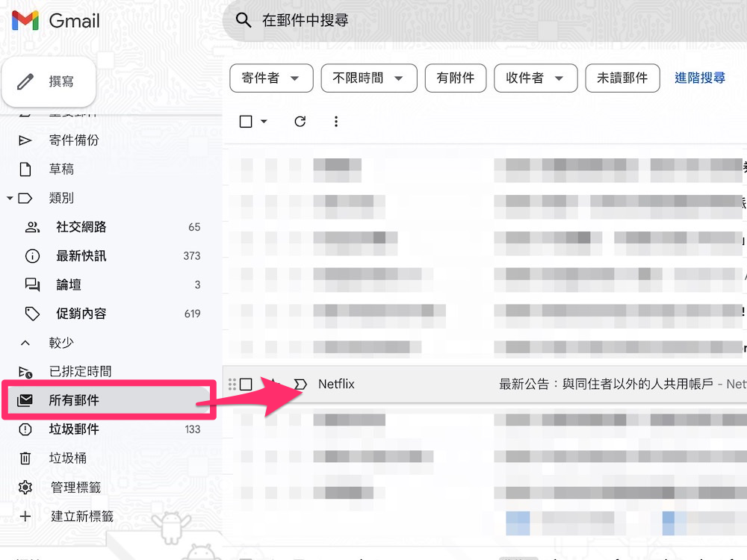Toggle the 未讀郵件 filter chip
The image size is (747, 560).
tap(622, 78)
